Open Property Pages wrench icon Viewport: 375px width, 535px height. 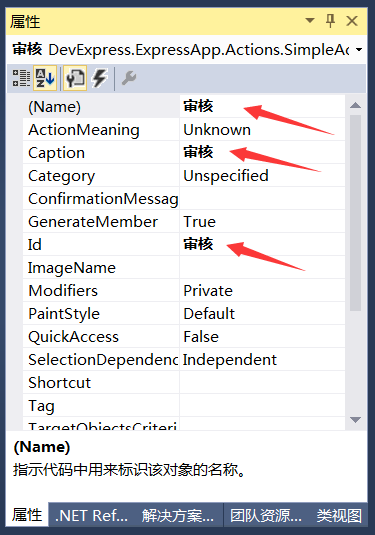[x=129, y=78]
